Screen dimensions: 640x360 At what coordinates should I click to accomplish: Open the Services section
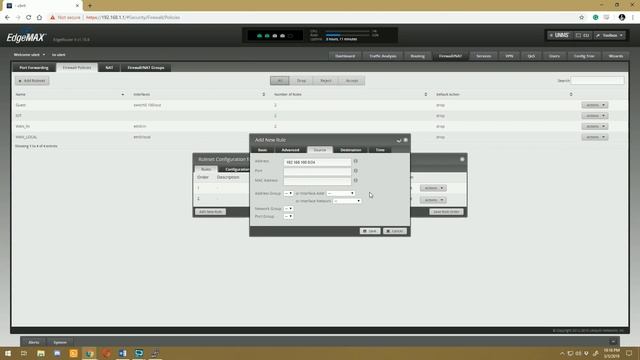coord(484,56)
